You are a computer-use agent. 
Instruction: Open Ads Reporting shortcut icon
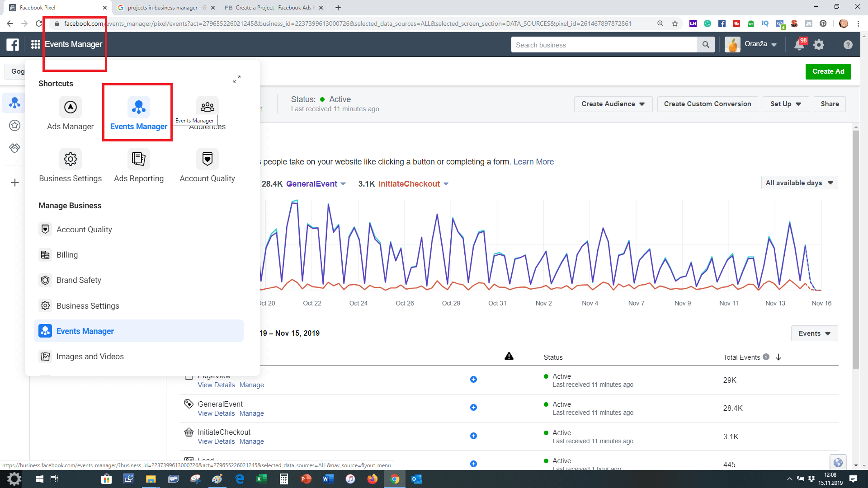(138, 159)
